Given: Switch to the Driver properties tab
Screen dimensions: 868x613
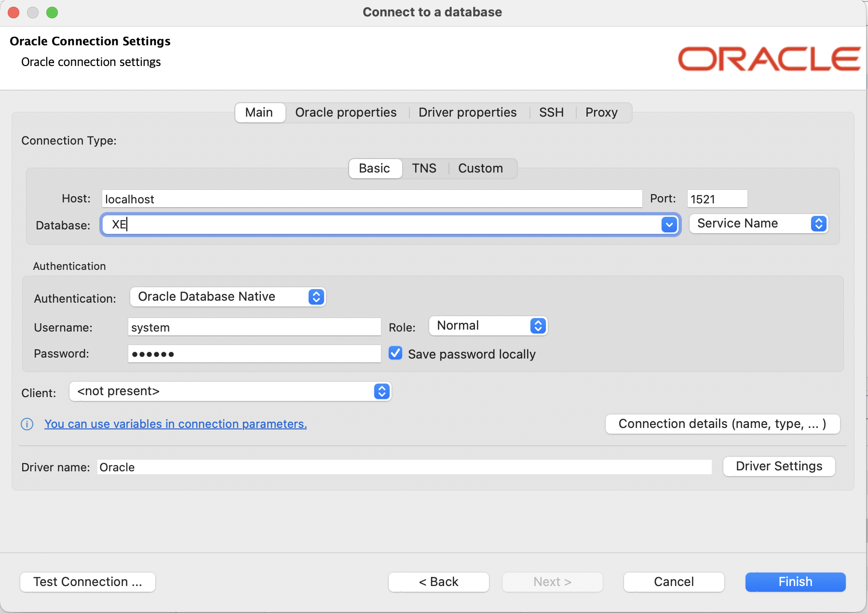Looking at the screenshot, I should coord(467,112).
